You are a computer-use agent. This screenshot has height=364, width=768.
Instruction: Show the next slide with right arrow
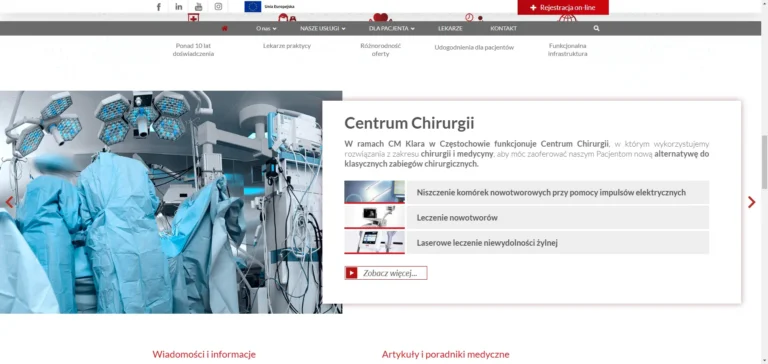[751, 202]
